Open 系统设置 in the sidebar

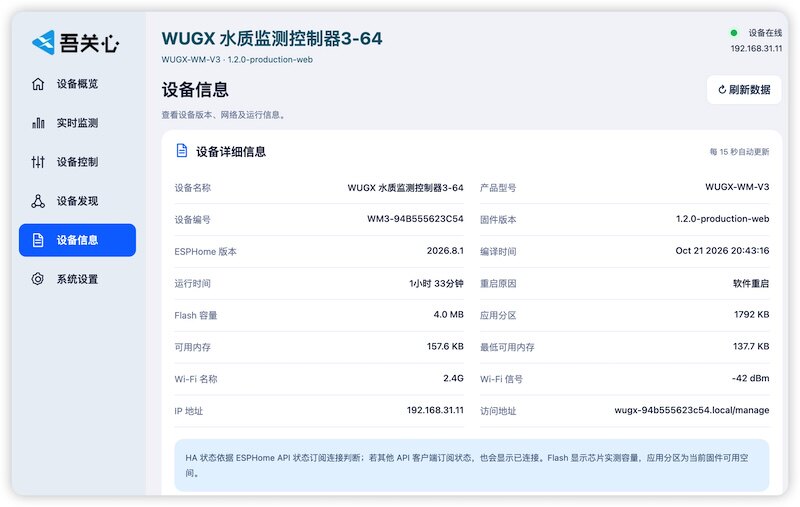pyautogui.click(x=78, y=279)
